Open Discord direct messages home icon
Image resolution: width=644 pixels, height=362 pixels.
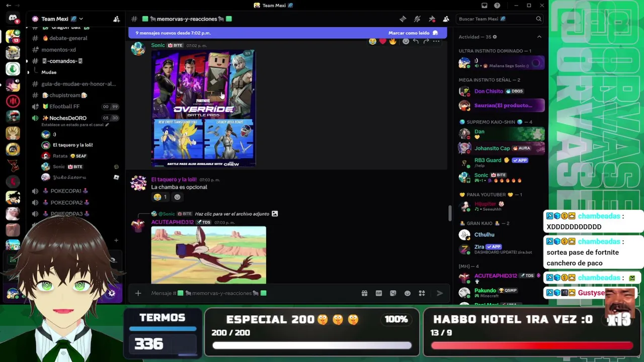pos(13,19)
